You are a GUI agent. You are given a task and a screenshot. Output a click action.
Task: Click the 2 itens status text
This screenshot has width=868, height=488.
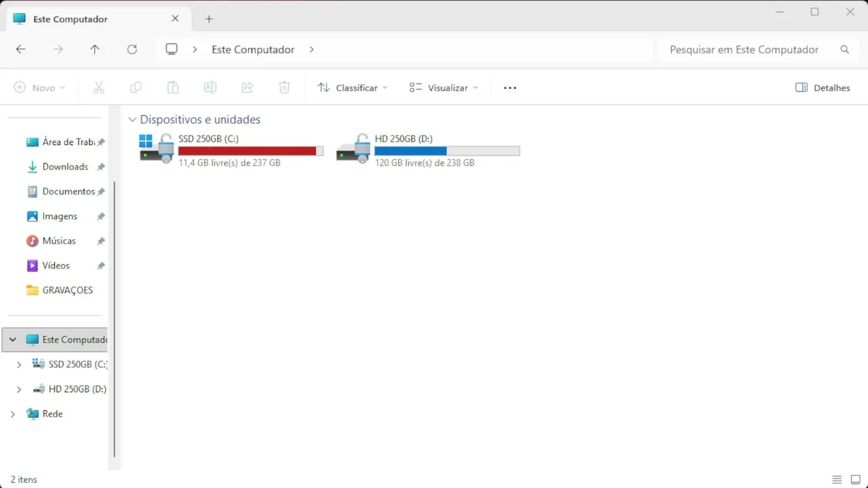24,479
